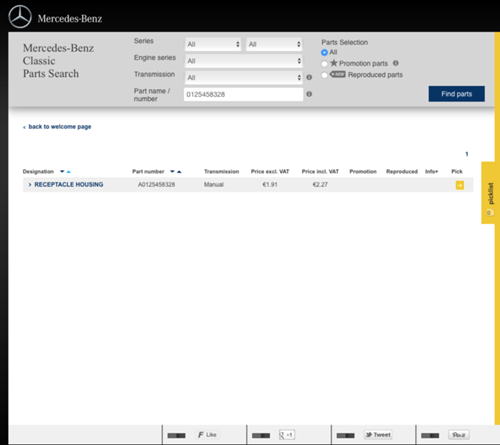
Task: Click the Pin it button
Action: tap(459, 435)
